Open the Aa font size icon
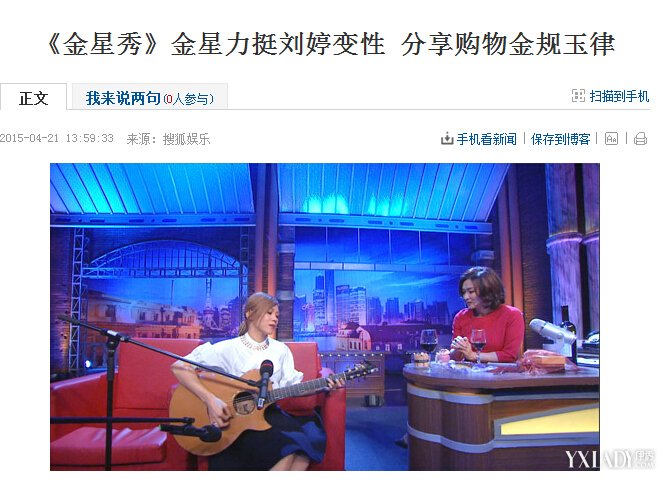This screenshot has width=667, height=480. coord(611,139)
